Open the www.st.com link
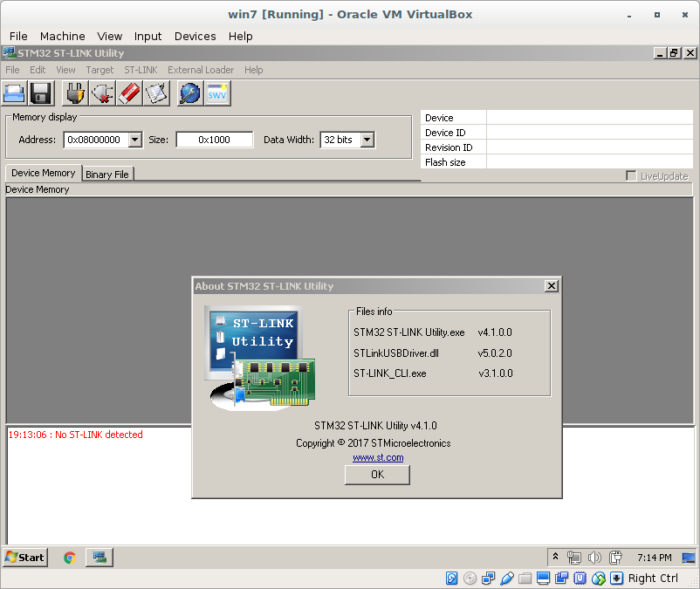This screenshot has width=700, height=589. pyautogui.click(x=378, y=457)
